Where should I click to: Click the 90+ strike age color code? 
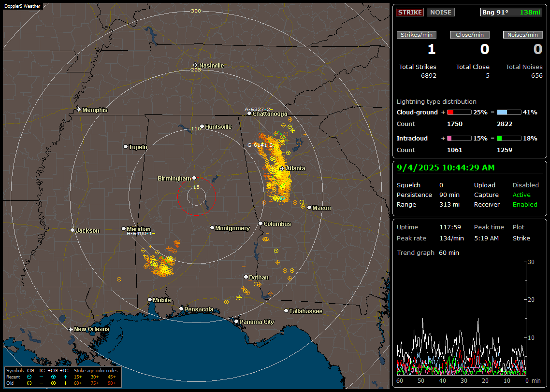pos(112,383)
